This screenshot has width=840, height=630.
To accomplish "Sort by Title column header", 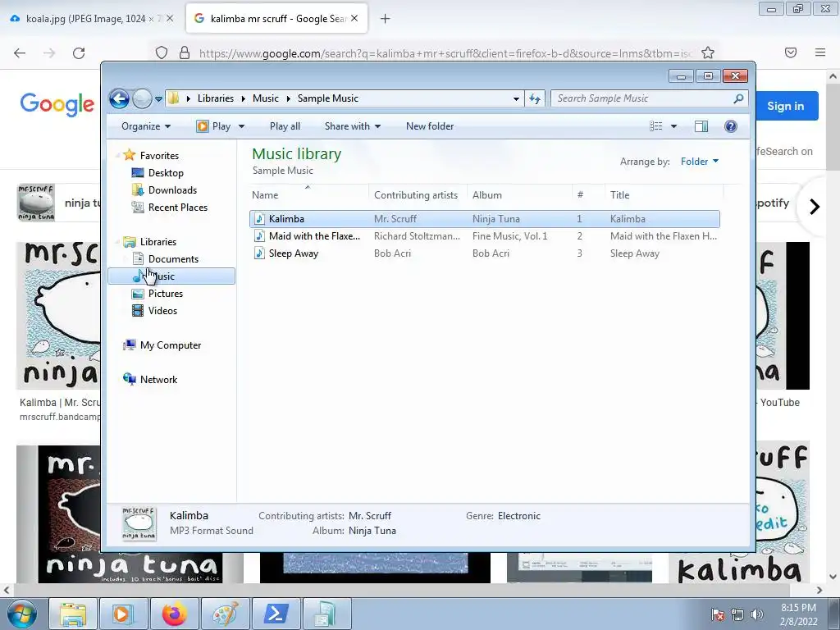I will pyautogui.click(x=664, y=195).
